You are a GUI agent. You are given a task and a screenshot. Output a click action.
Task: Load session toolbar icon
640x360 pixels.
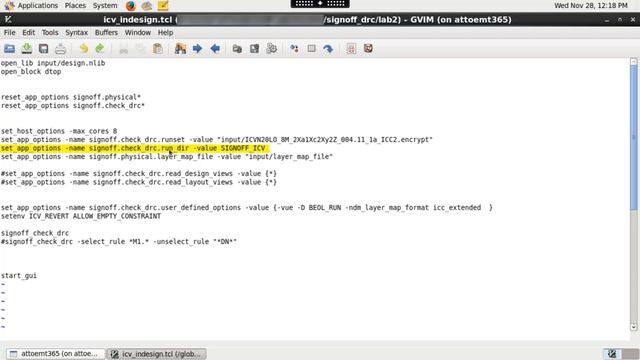point(237,49)
